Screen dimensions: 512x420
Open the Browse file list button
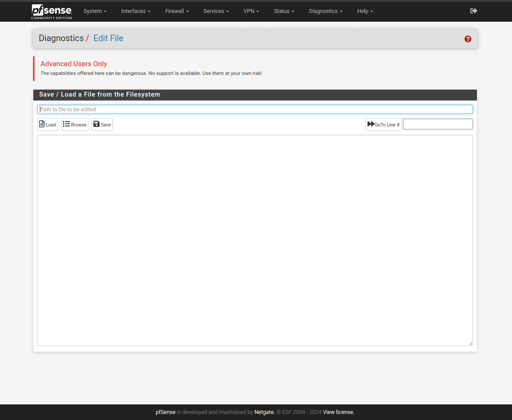coord(75,125)
